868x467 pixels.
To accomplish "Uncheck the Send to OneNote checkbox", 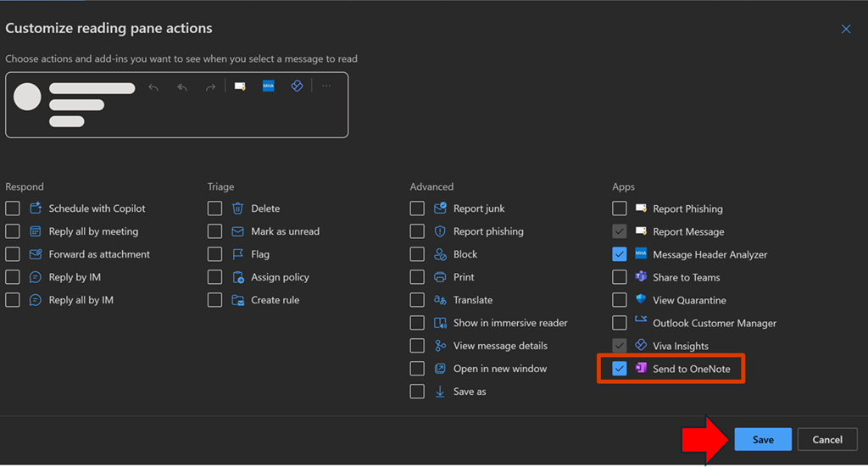I will coord(620,369).
